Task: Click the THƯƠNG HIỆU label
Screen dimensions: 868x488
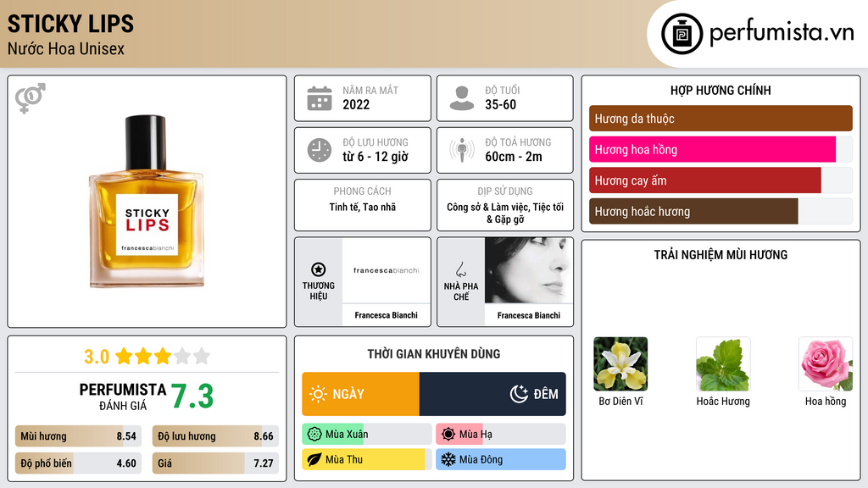Action: 319,291
